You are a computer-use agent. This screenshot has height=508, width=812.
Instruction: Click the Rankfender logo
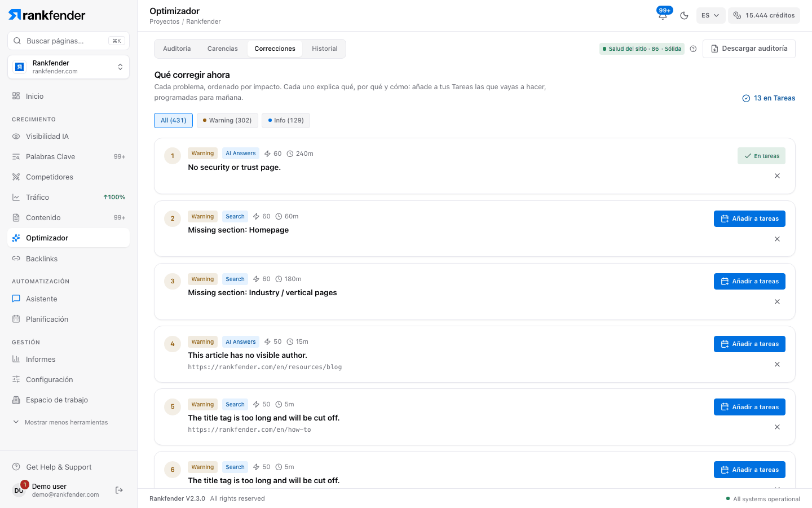click(x=47, y=15)
